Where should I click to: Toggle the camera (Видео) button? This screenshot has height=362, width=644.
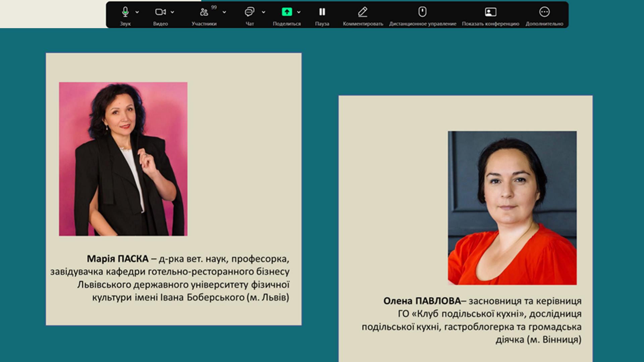point(160,12)
